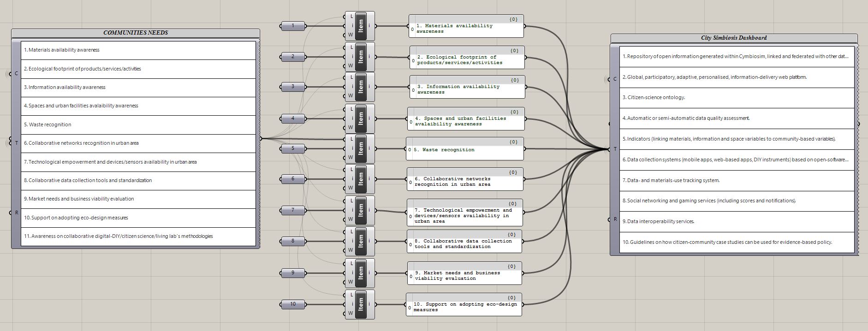
Task: Click 'Guidelines on how citizen-community' dashboard row
Action: click(x=737, y=242)
